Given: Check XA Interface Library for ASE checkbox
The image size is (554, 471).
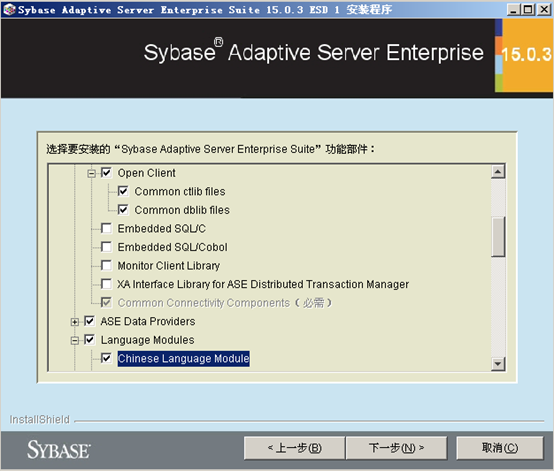Looking at the screenshot, I should pos(106,284).
